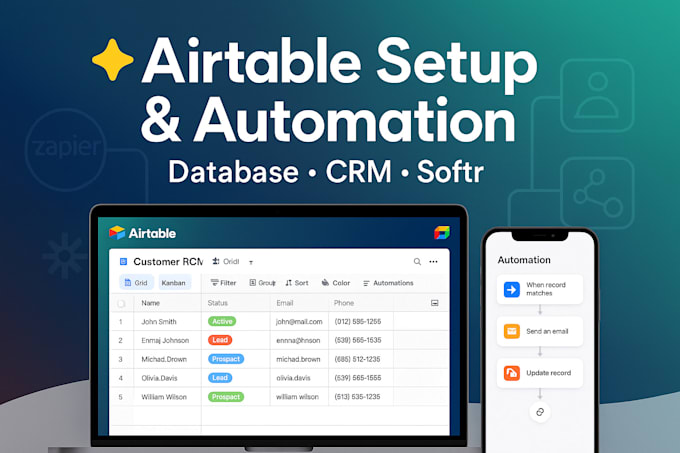Open the Update record step
Viewport: 680px width, 453px height.
(x=539, y=373)
